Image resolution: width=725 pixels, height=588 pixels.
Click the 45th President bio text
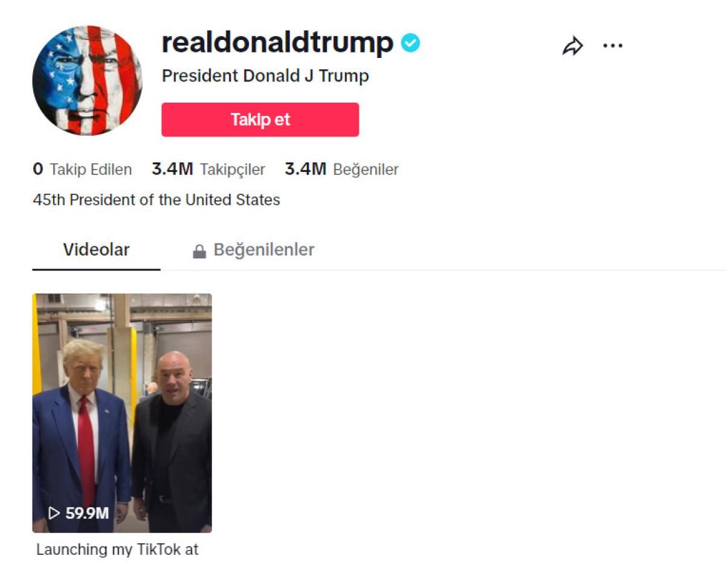tap(156, 200)
